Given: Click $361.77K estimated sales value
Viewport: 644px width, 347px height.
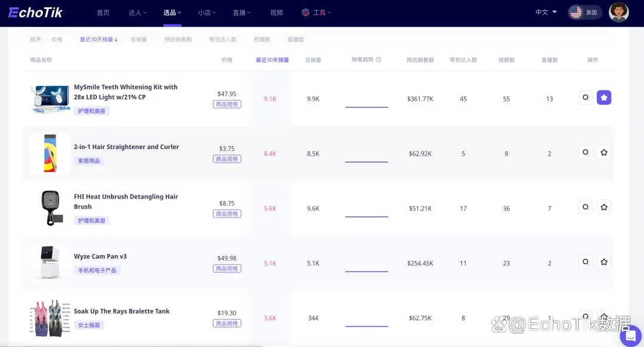Looking at the screenshot, I should click(x=420, y=99).
